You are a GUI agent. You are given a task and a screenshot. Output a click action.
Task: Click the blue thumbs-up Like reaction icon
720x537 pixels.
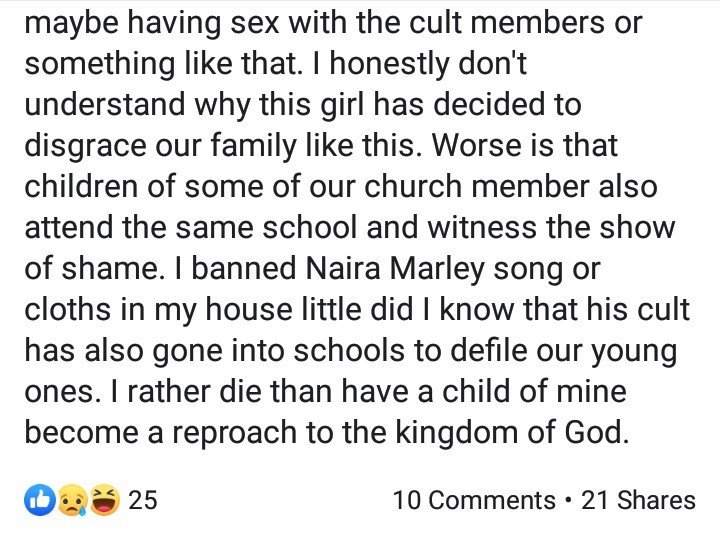tap(39, 500)
